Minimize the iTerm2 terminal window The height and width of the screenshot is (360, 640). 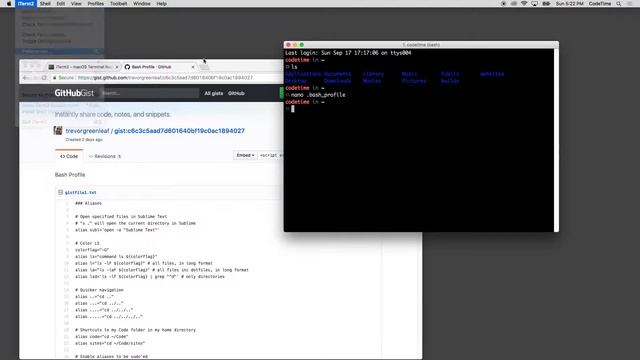[x=295, y=44]
